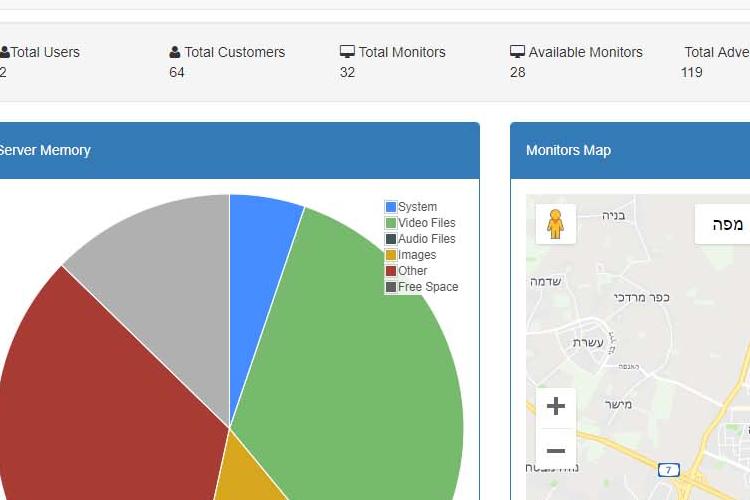750x500 pixels.
Task: Click the Total Users icon
Action: (4, 52)
